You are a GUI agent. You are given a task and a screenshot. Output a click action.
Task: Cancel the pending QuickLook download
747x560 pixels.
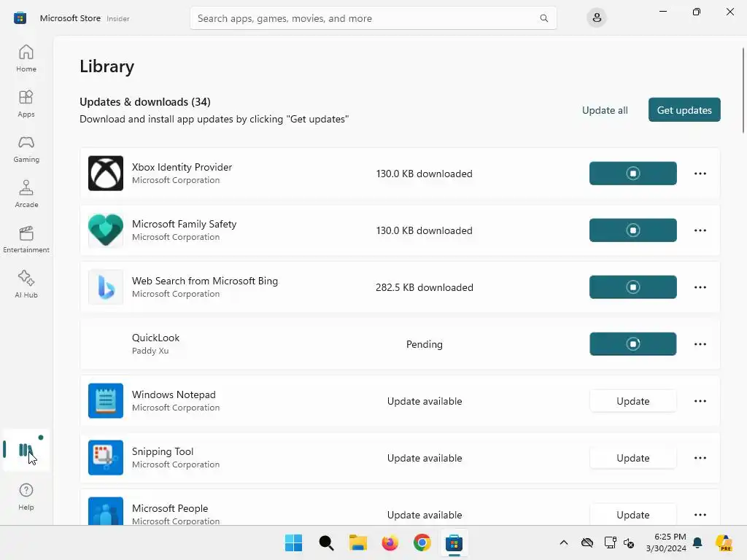click(632, 344)
